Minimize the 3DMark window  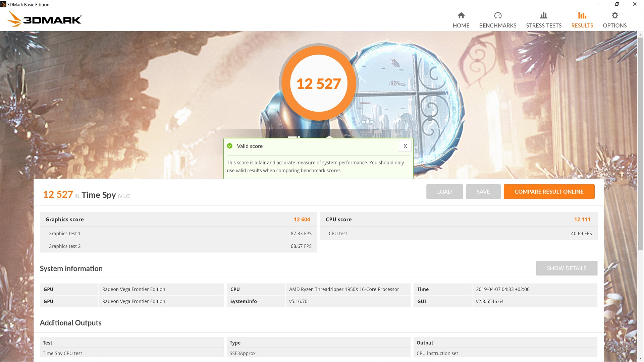599,4
